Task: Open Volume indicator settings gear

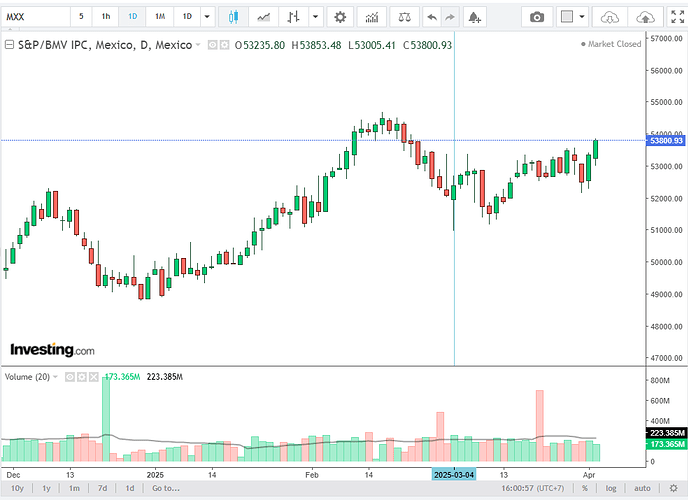Action: point(82,377)
